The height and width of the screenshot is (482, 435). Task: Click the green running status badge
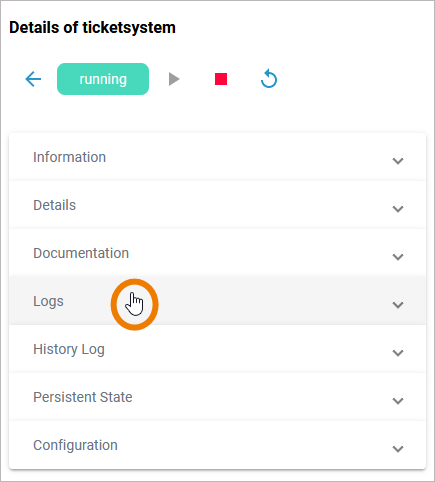[x=103, y=79]
